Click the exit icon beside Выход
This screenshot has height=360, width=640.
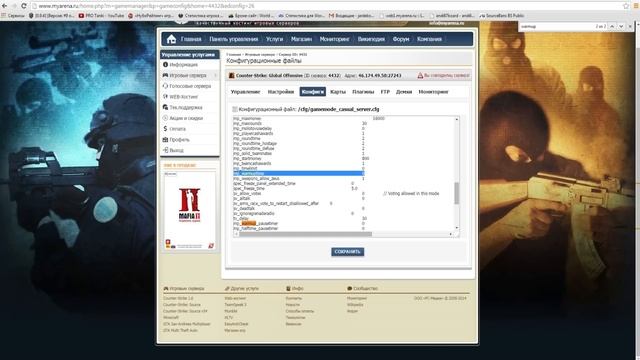tap(165, 150)
